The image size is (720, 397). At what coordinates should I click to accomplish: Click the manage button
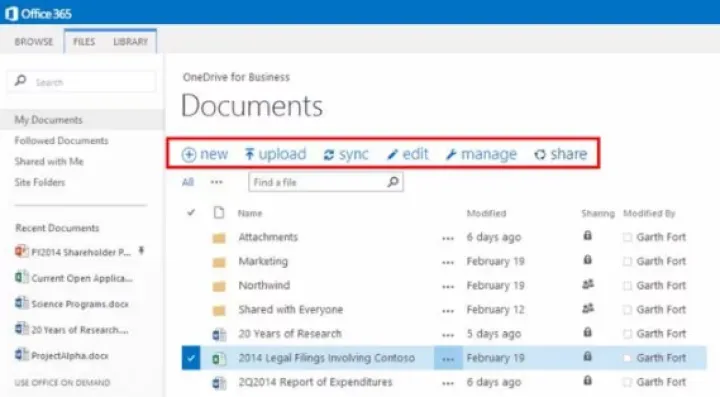481,154
